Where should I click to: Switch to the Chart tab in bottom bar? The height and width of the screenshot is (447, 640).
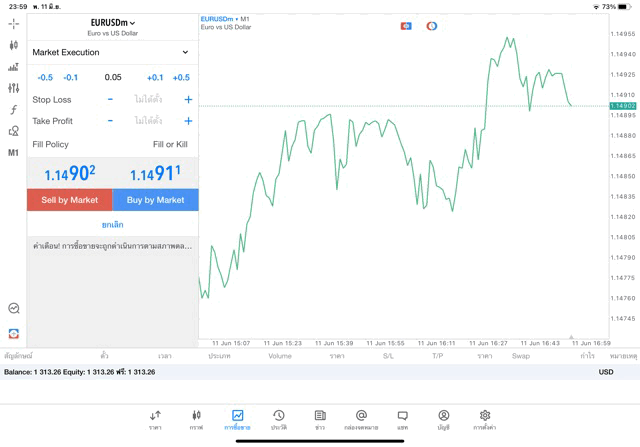pyautogui.click(x=197, y=419)
